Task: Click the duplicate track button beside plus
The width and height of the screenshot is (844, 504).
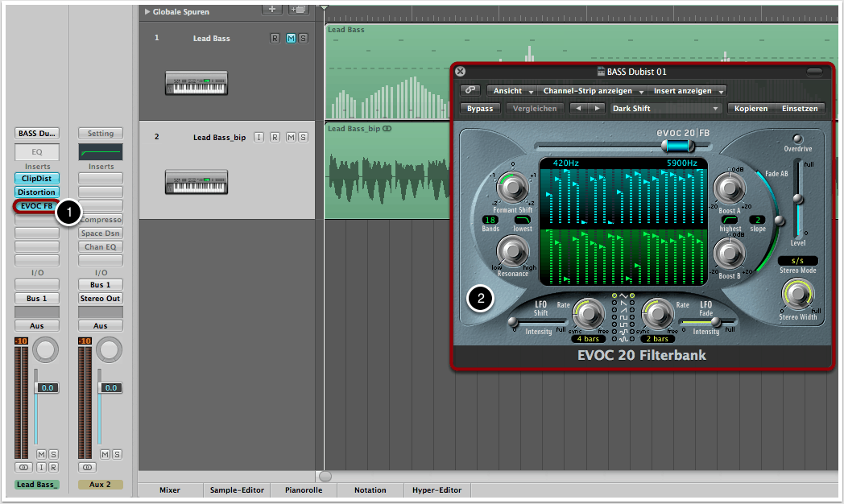Action: [x=298, y=10]
